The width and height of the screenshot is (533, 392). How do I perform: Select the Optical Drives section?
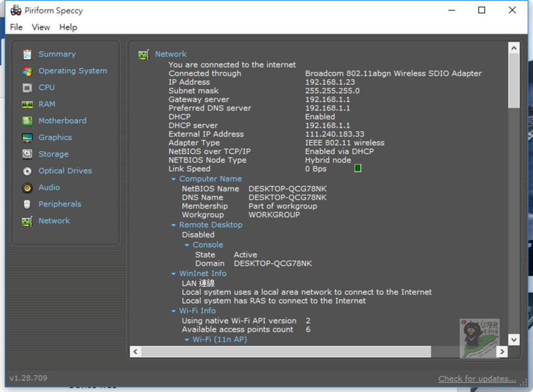(65, 171)
